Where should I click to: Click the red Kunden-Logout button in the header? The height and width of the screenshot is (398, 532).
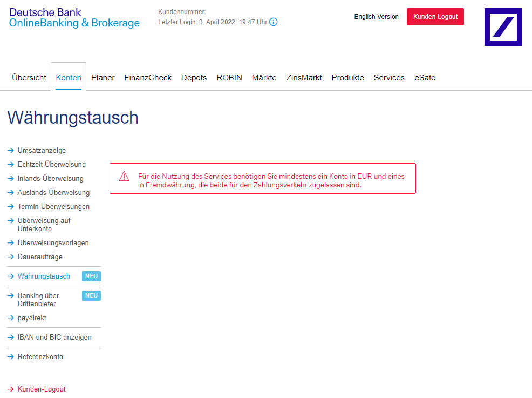pos(435,17)
